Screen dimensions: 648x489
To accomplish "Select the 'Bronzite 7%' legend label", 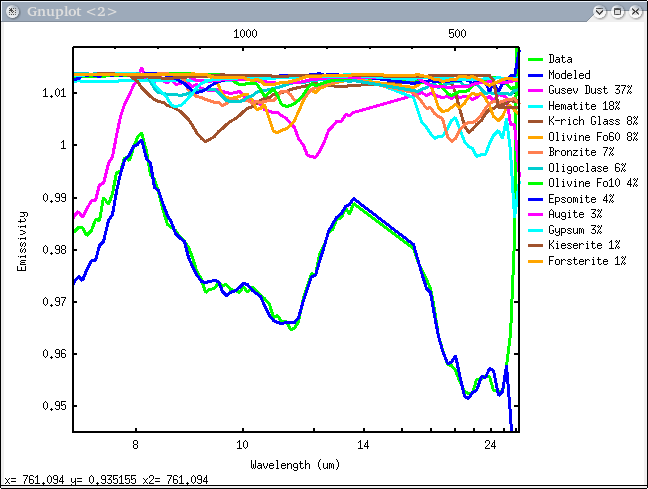I will pos(581,152).
